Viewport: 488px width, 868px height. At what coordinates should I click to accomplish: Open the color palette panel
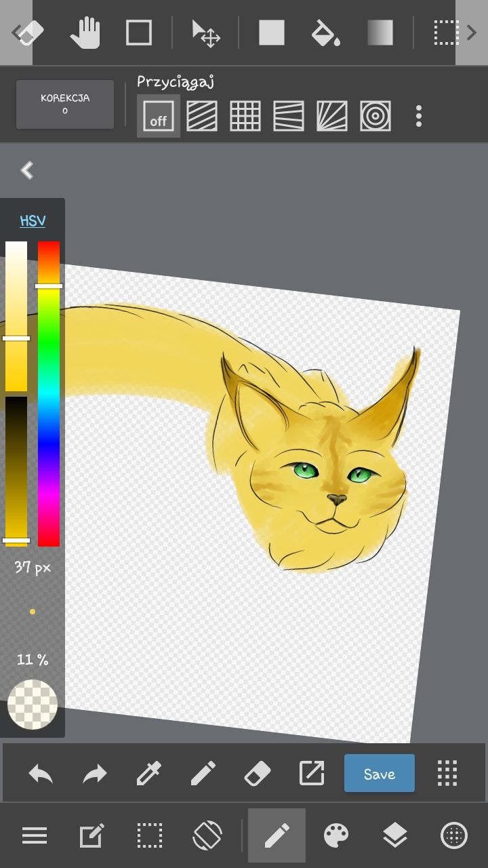336,835
